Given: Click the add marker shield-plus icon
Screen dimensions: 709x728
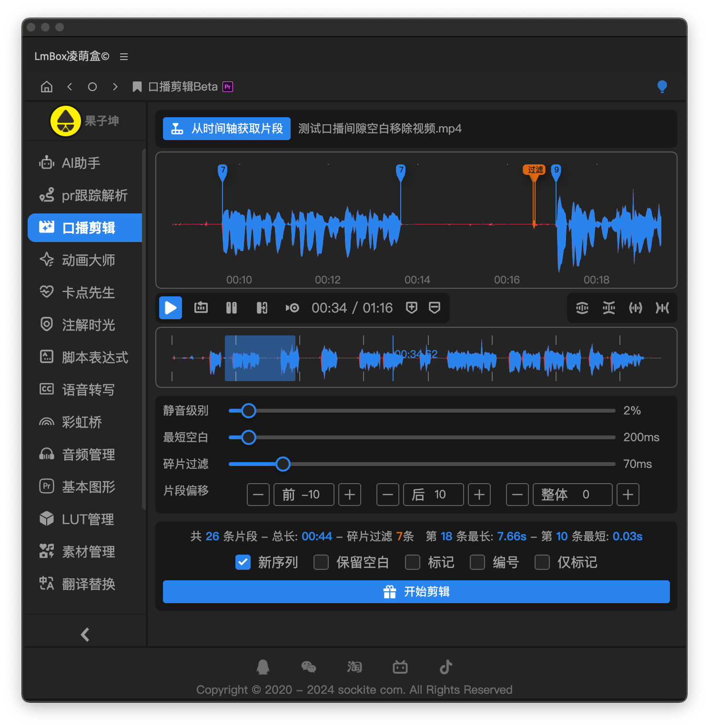Looking at the screenshot, I should tap(412, 308).
